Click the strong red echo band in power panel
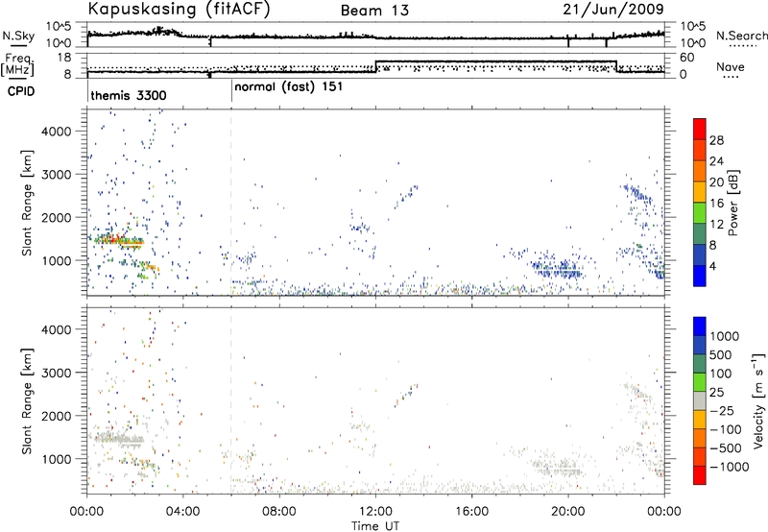The width and height of the screenshot is (768, 532). (120, 240)
